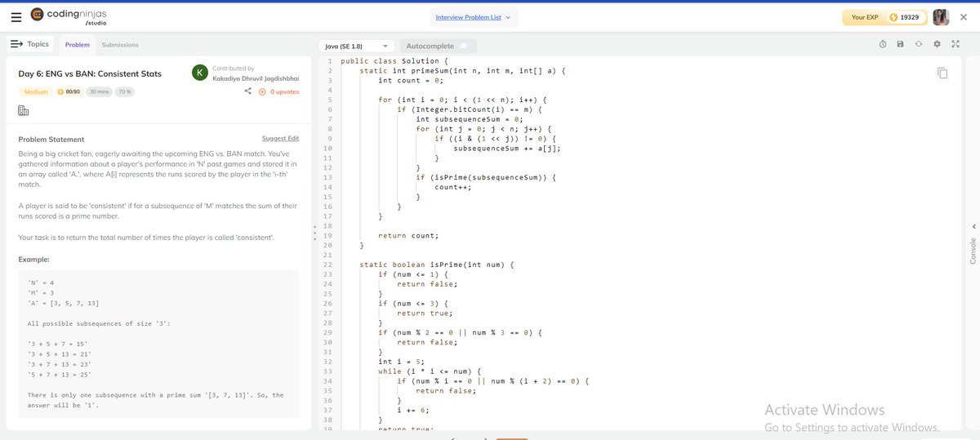This screenshot has width=980, height=440.
Task: Save code with the floppy disk icon
Action: tap(900, 44)
